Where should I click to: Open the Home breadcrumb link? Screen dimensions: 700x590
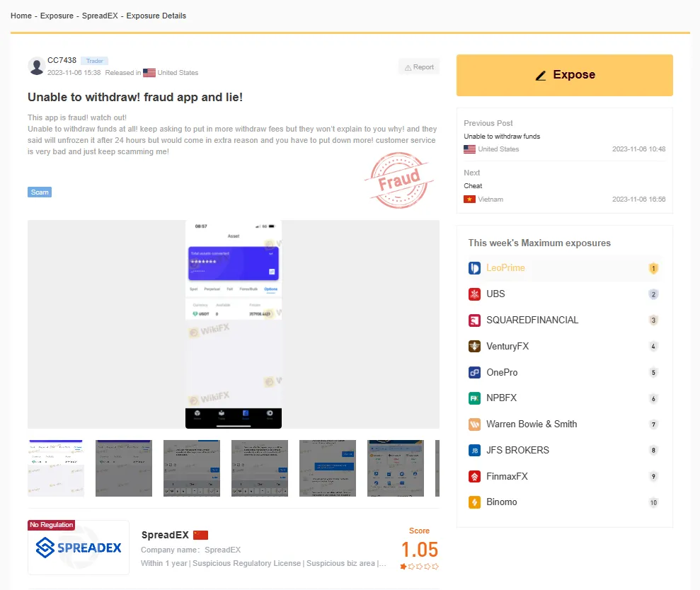[21, 16]
